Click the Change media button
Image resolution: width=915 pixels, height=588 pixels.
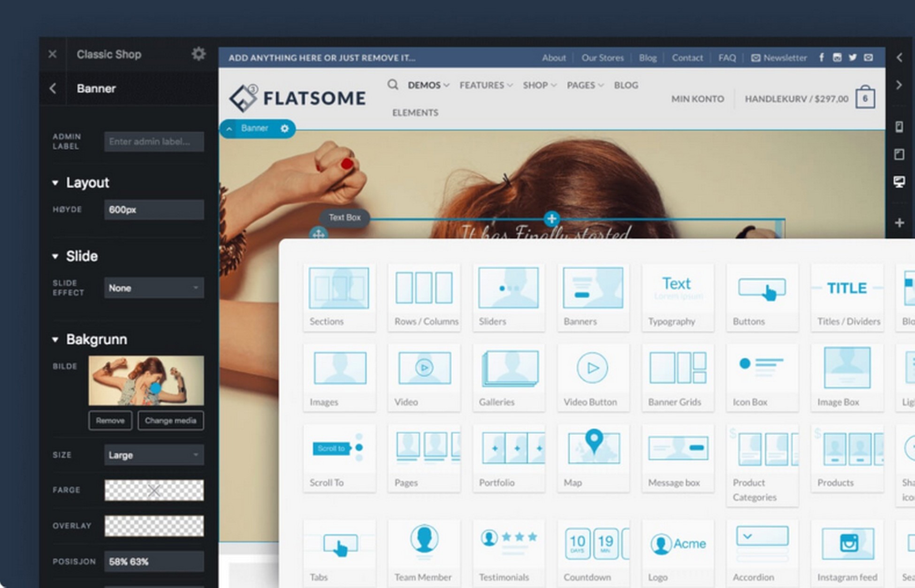pyautogui.click(x=170, y=421)
